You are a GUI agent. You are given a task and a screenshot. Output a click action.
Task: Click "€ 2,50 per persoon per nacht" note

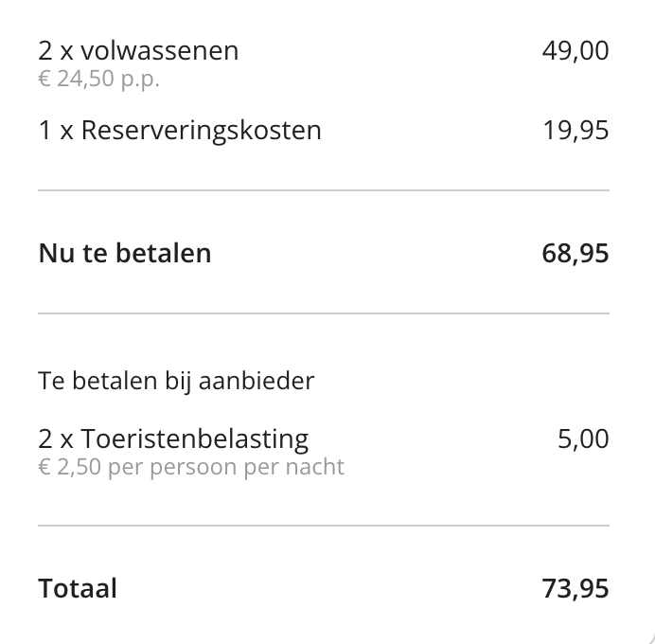click(191, 467)
